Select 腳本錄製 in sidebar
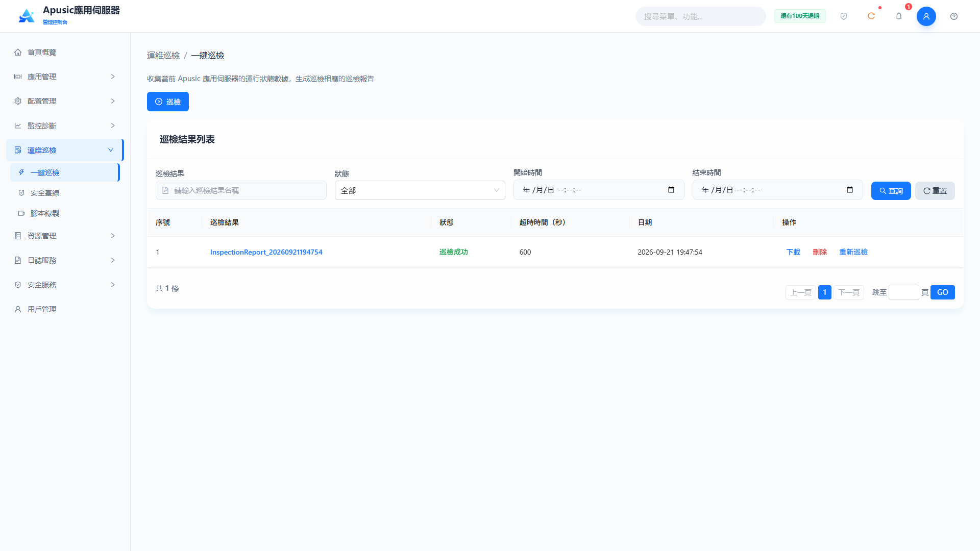 (x=65, y=213)
